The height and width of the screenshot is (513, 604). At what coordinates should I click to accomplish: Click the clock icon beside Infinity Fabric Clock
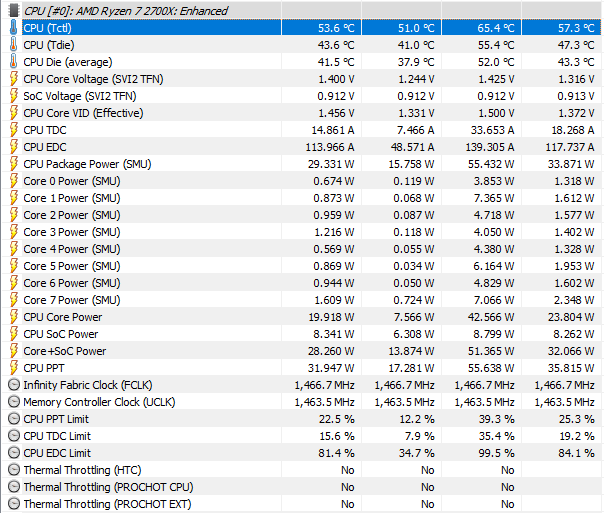pyautogui.click(x=14, y=385)
